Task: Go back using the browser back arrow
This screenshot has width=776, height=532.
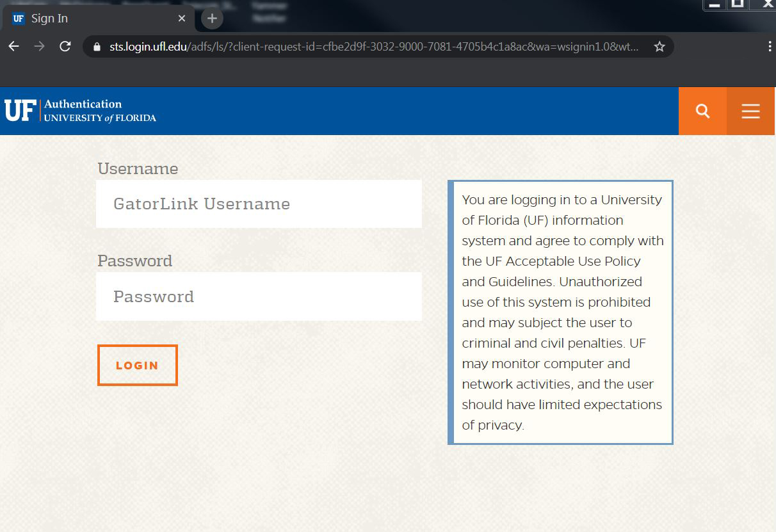Action: pyautogui.click(x=13, y=47)
